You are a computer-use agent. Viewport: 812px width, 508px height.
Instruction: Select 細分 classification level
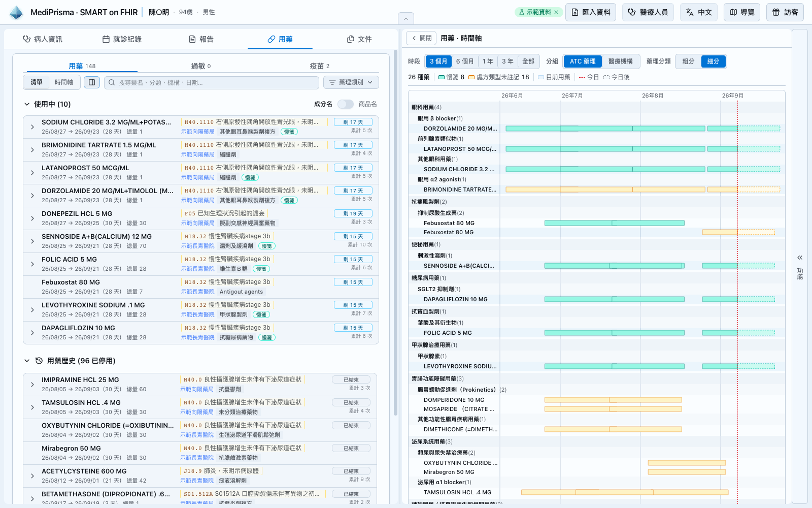click(x=714, y=61)
